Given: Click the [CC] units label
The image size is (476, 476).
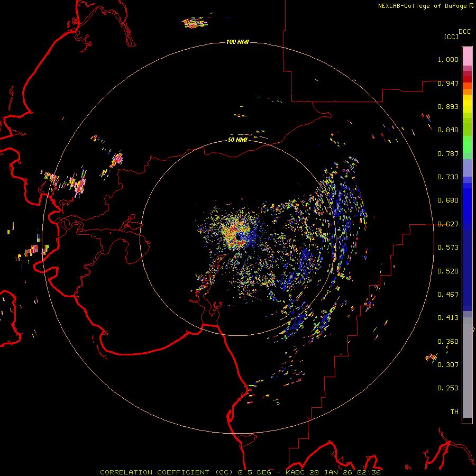Looking at the screenshot, I should 451,36.
